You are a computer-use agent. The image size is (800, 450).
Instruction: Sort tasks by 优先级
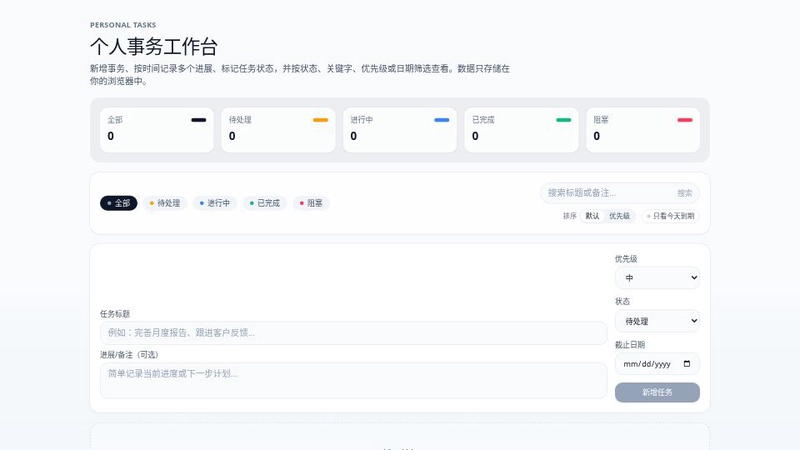click(619, 216)
